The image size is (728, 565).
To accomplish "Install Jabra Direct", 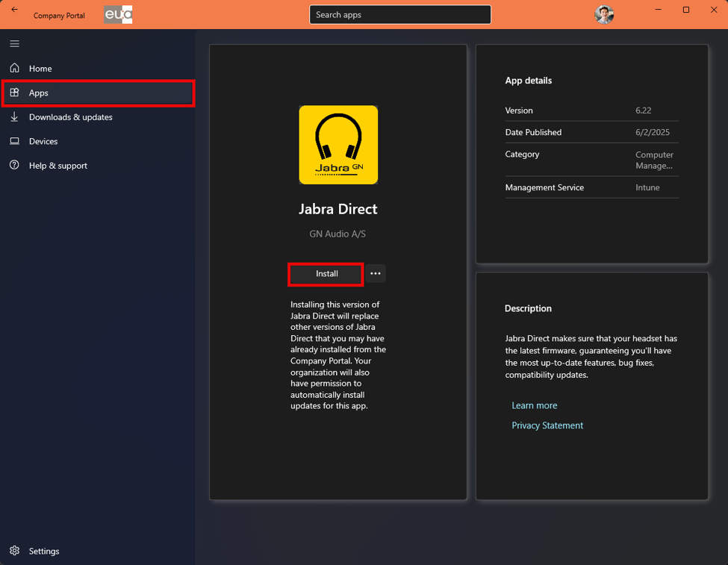I will [326, 274].
